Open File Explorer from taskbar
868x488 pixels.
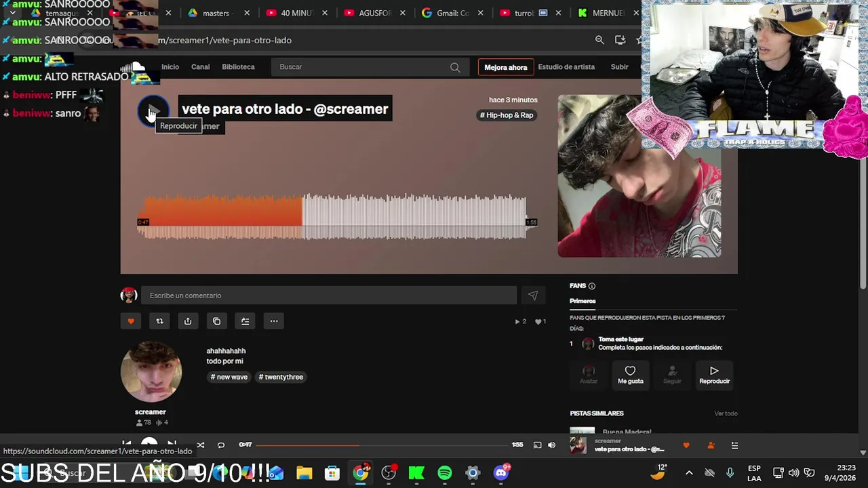point(304,473)
